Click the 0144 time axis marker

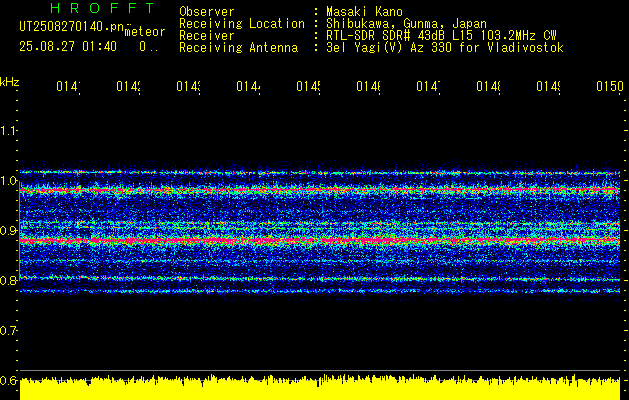point(248,86)
